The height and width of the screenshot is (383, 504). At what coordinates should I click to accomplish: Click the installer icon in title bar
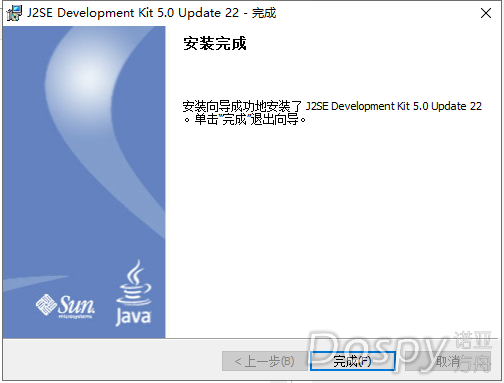(x=14, y=13)
